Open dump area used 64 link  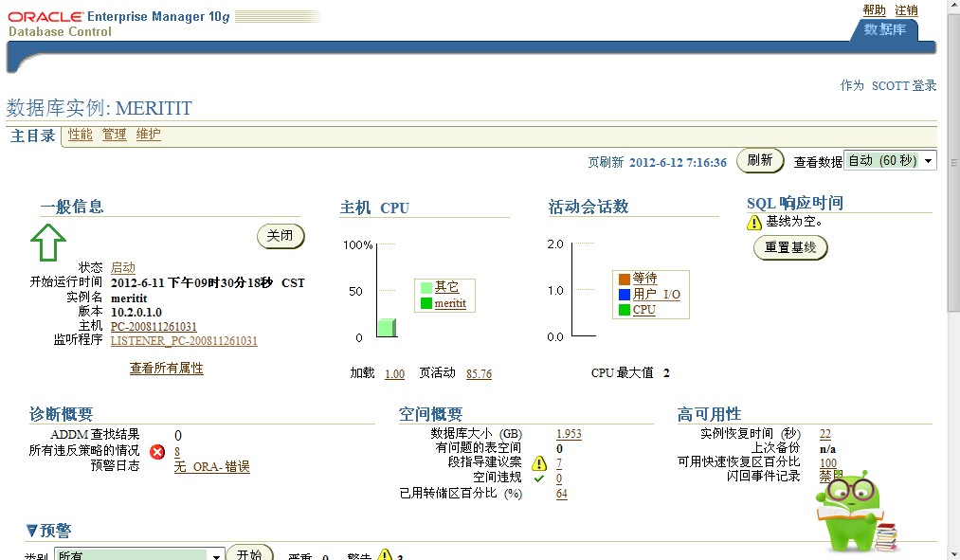(x=561, y=494)
